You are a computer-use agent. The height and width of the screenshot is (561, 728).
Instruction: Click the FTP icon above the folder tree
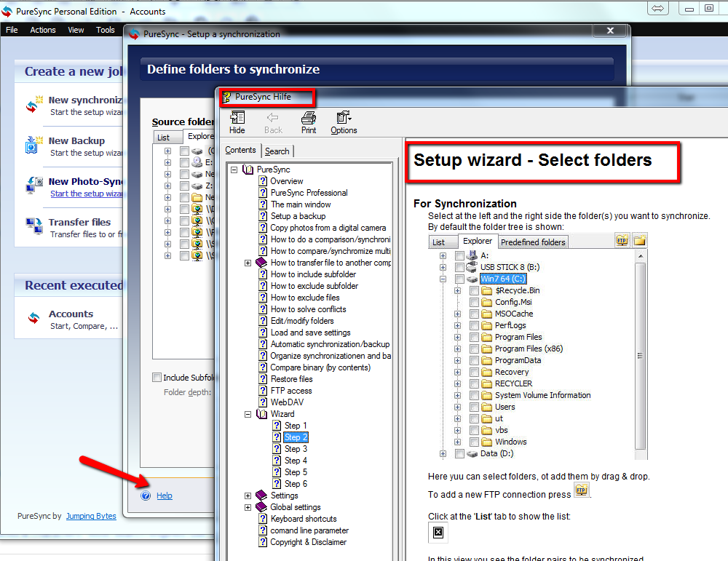622,240
